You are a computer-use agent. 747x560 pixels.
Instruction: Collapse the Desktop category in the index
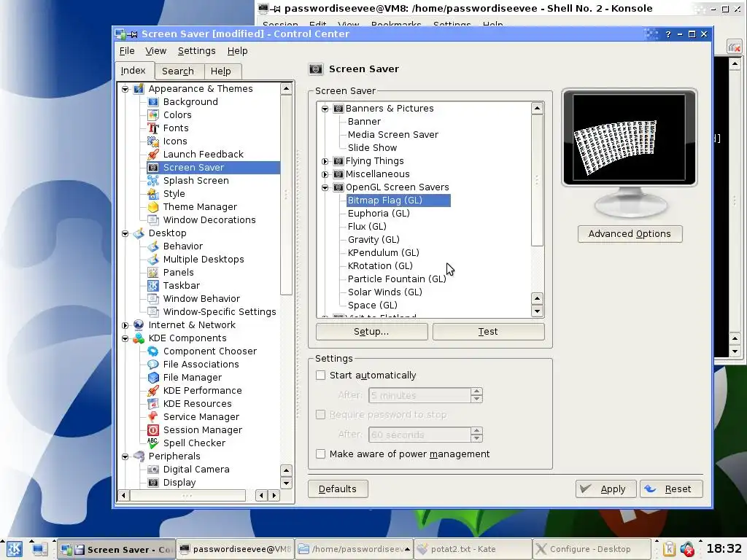click(x=125, y=233)
